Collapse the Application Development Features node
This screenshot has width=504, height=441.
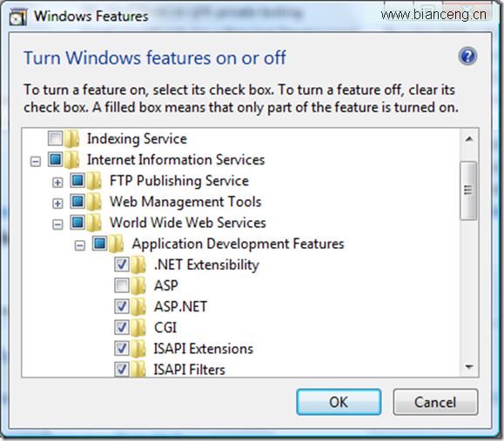point(80,245)
